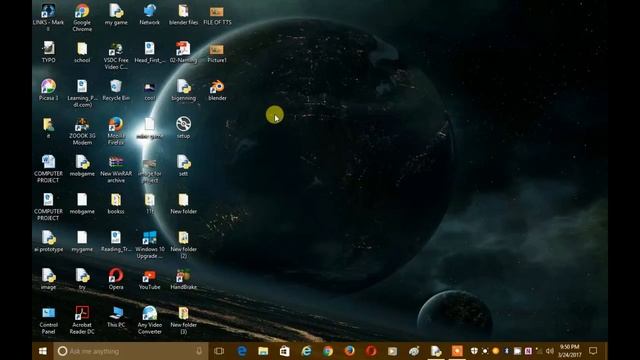
Task: Open the Action Center notifications
Action: (593, 351)
